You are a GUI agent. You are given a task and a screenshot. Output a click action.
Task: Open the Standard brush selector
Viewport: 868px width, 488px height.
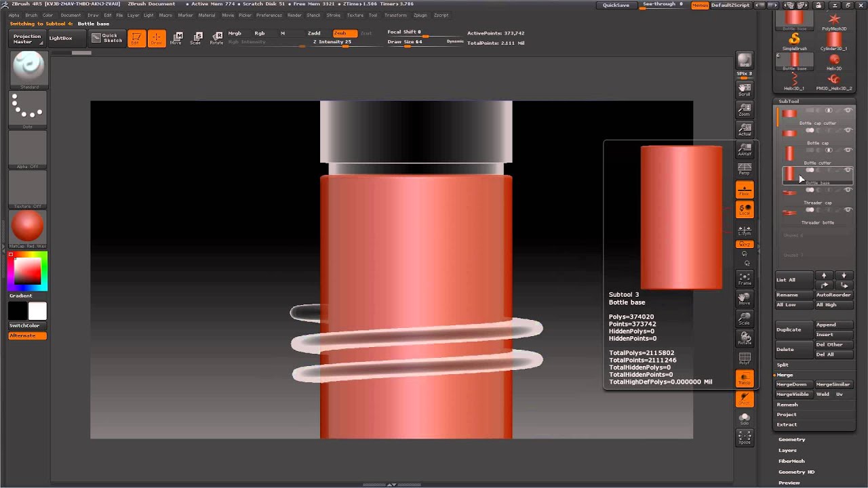point(28,70)
